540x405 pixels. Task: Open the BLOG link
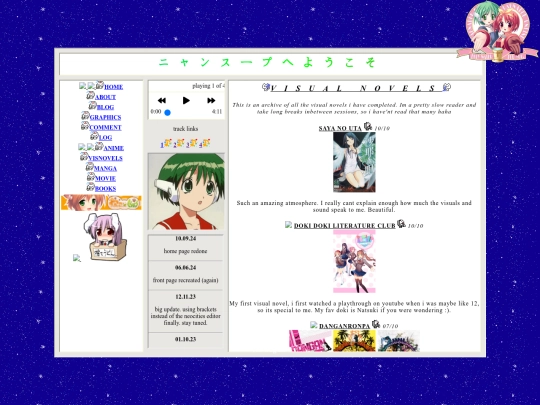point(105,107)
